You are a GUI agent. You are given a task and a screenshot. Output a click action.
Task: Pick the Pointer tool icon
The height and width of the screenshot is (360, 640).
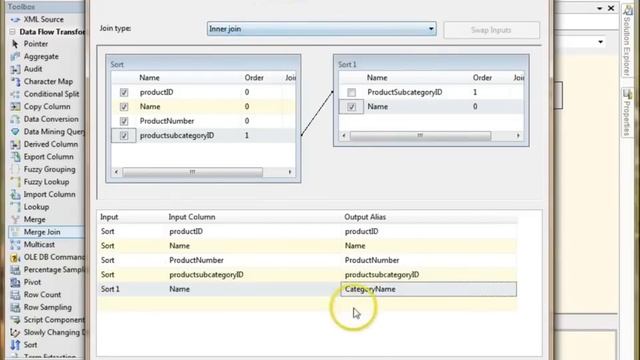coord(15,44)
